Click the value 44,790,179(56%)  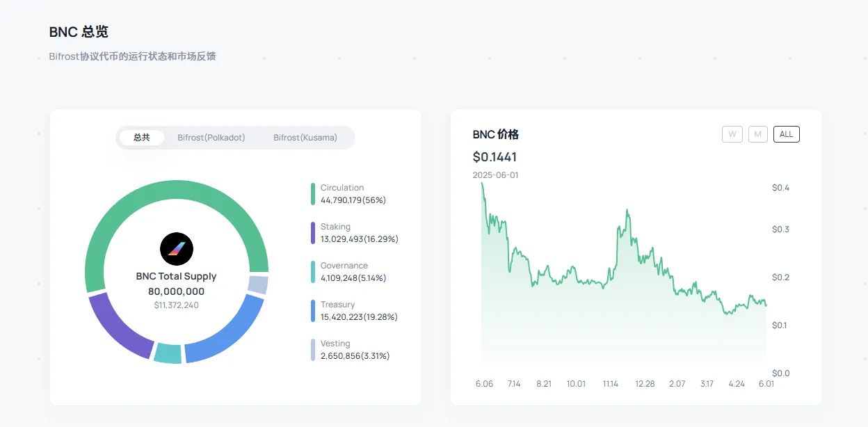click(x=353, y=200)
